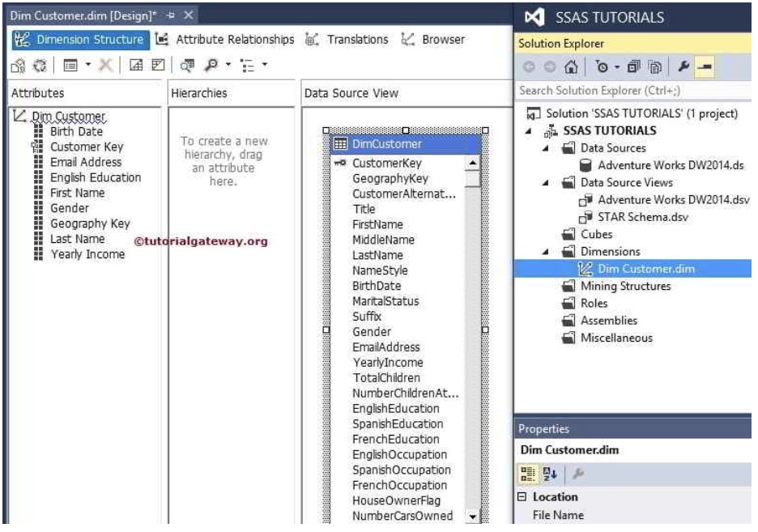Switch to the Attribute Relationships tab
Image resolution: width=758 pixels, height=532 pixels.
[x=225, y=40]
